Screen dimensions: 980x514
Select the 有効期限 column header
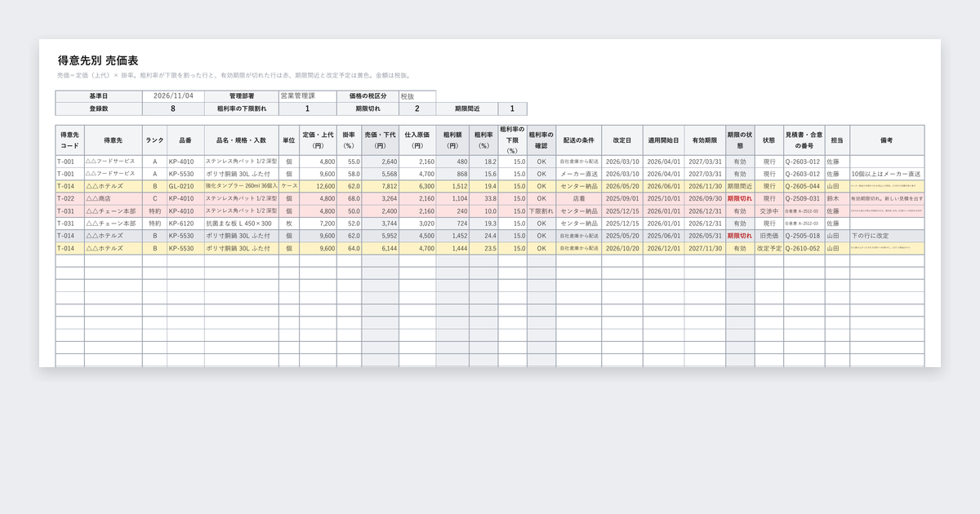coord(705,140)
